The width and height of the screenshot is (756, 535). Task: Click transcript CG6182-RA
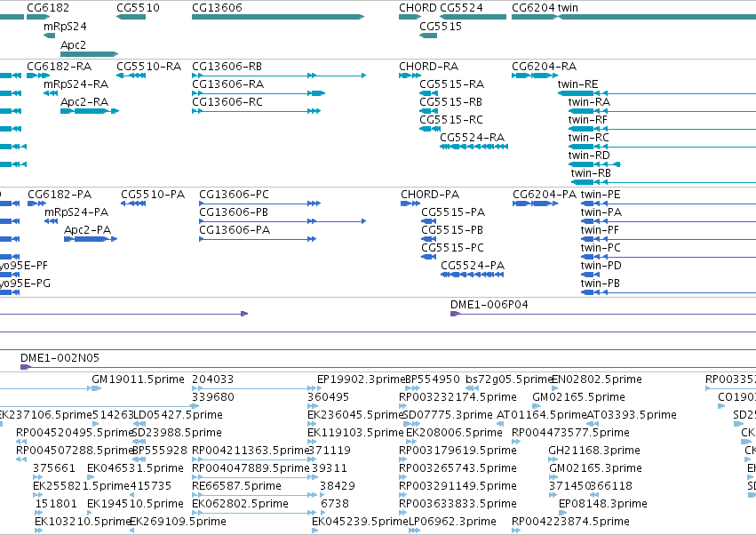click(x=59, y=67)
